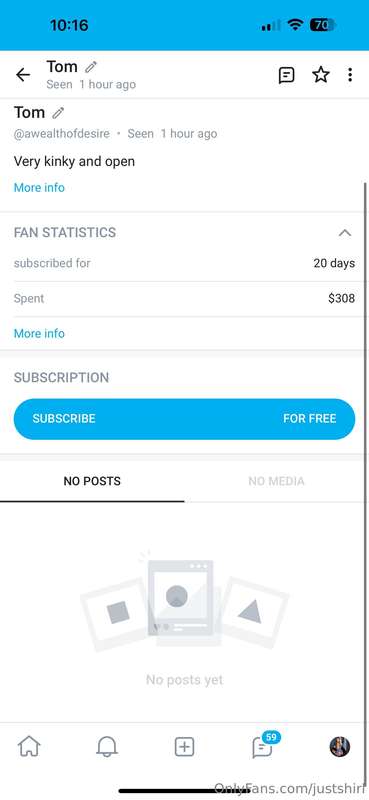369x800 pixels.
Task: Switch to the No Posts tab
Action: click(x=92, y=481)
